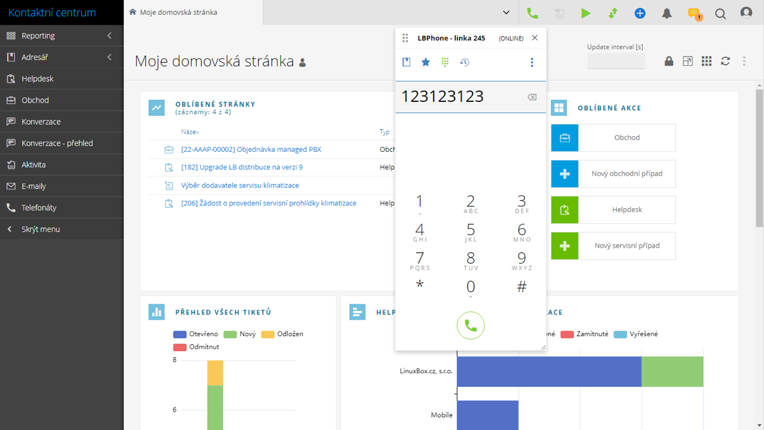Click the Nový servisní případ button

(612, 246)
